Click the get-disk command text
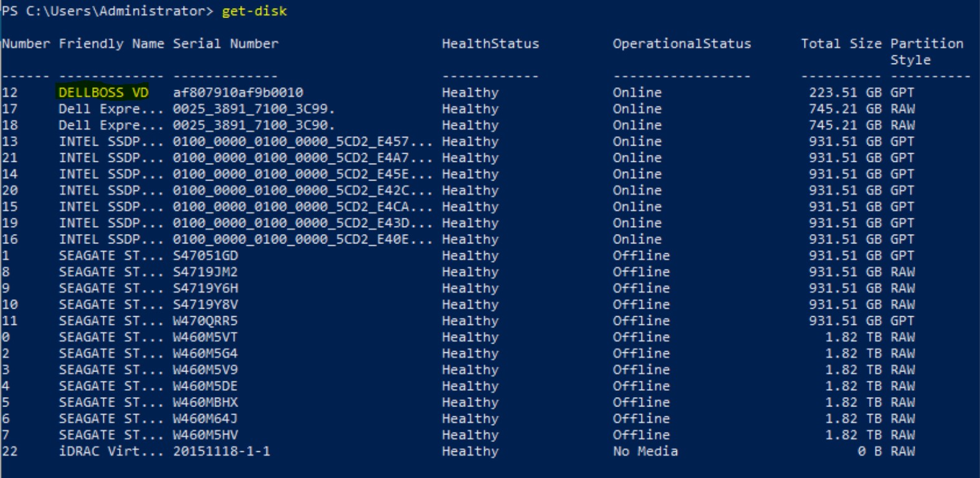This screenshot has height=478, width=980. coord(254,11)
